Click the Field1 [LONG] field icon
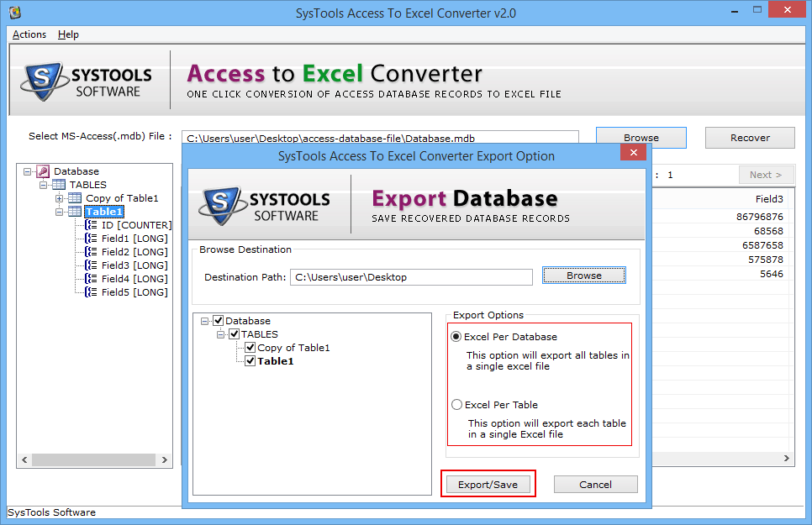 pyautogui.click(x=91, y=239)
